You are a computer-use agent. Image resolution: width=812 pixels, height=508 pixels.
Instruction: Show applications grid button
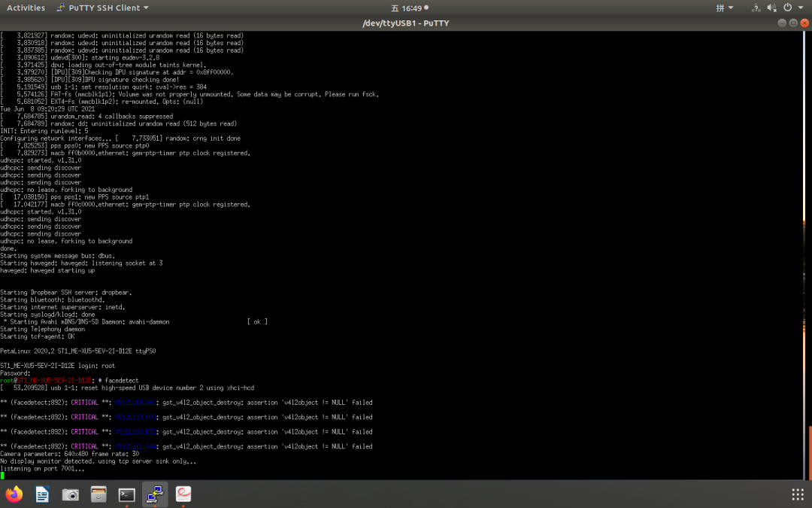click(x=798, y=494)
